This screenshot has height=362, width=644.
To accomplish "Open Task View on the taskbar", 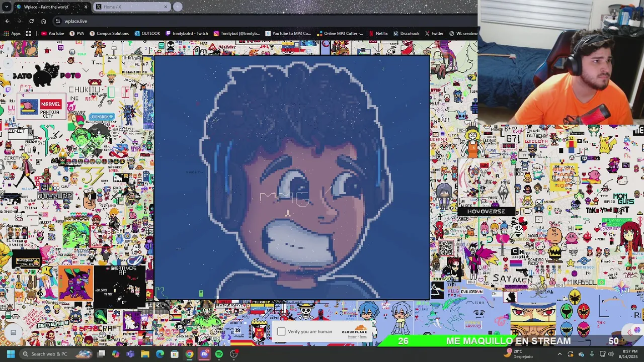I will click(101, 354).
